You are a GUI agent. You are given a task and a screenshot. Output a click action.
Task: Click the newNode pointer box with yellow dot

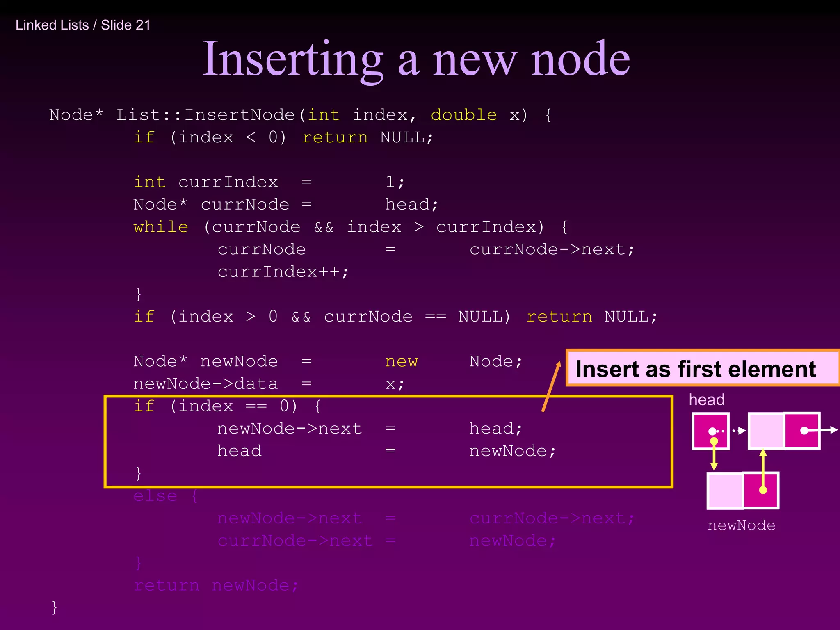point(761,490)
